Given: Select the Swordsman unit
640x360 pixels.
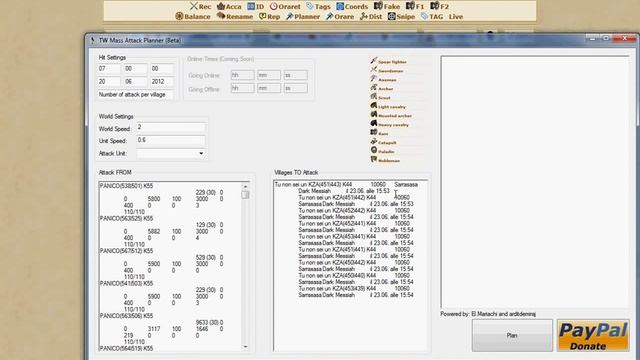Looking at the screenshot, I should coord(387,70).
